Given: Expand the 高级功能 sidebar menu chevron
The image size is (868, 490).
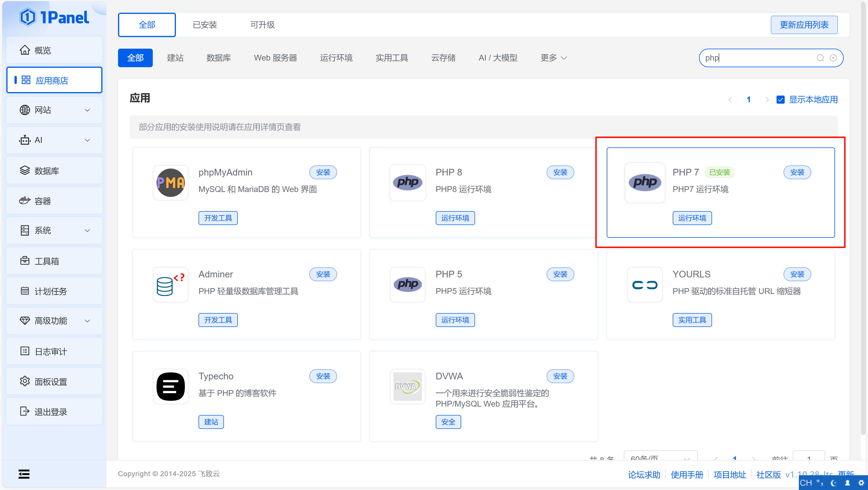Looking at the screenshot, I should (x=87, y=321).
